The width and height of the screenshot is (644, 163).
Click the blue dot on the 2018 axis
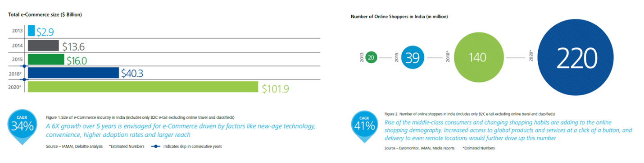click(x=25, y=66)
